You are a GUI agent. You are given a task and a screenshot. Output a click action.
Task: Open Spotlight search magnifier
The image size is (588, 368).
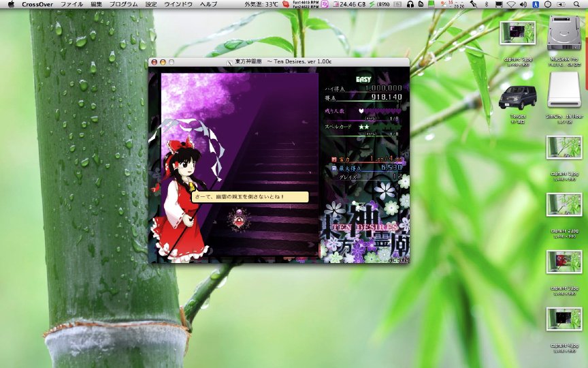click(576, 5)
